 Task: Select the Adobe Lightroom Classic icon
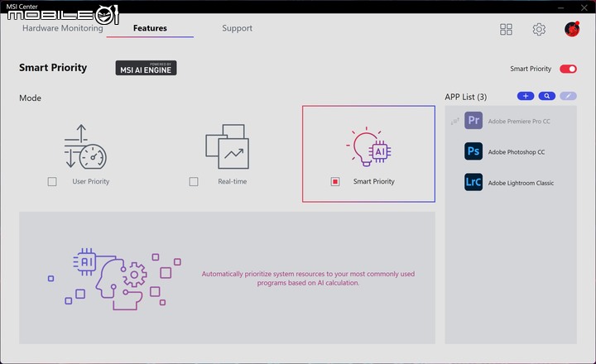473,182
